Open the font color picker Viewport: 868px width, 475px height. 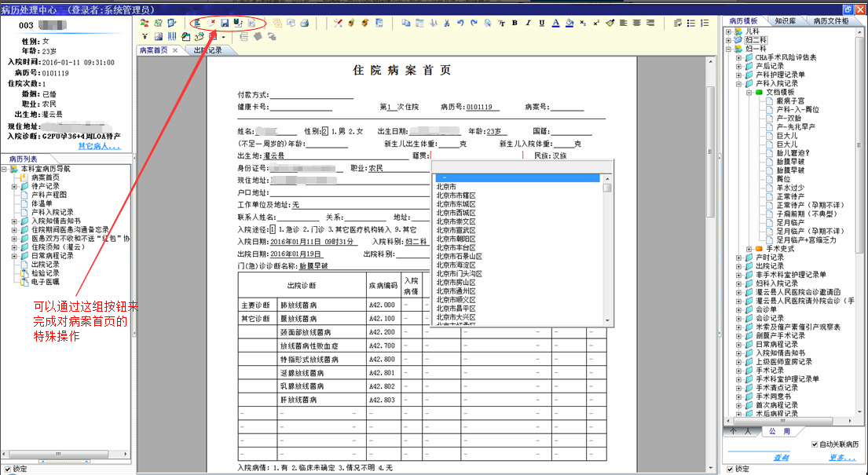click(556, 23)
